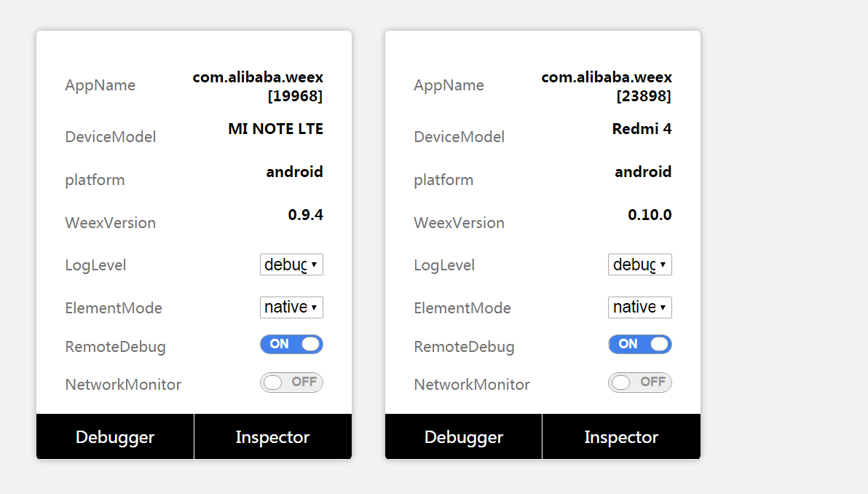Screen dimensions: 868x494
Task: Open the Inspector for the Redmi 4 device
Action: coord(621,436)
